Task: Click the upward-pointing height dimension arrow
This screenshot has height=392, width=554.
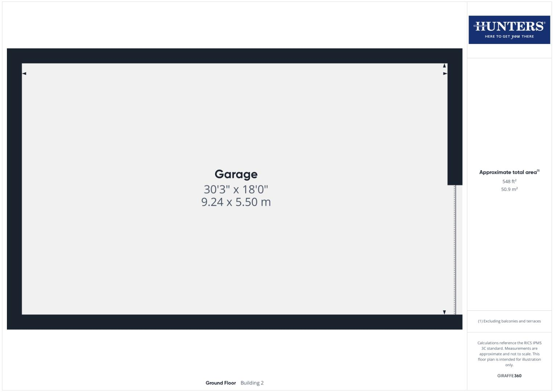Action: click(444, 66)
